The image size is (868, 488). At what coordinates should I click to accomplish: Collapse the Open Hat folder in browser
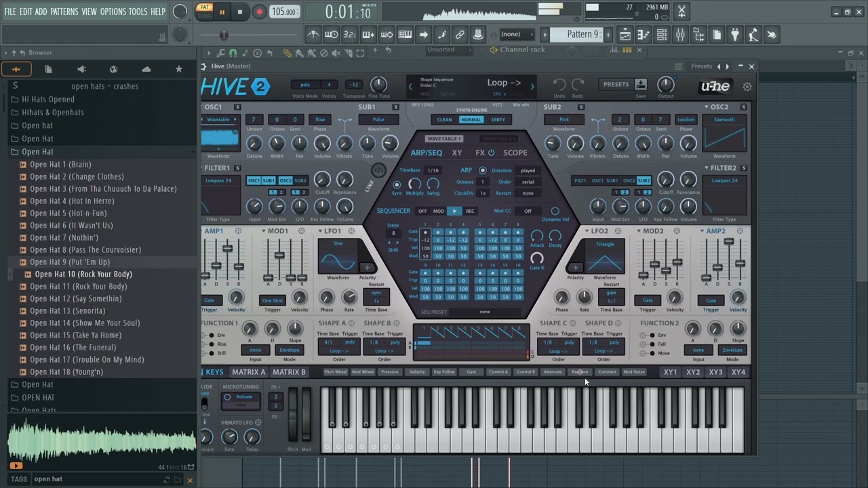pyautogui.click(x=37, y=152)
